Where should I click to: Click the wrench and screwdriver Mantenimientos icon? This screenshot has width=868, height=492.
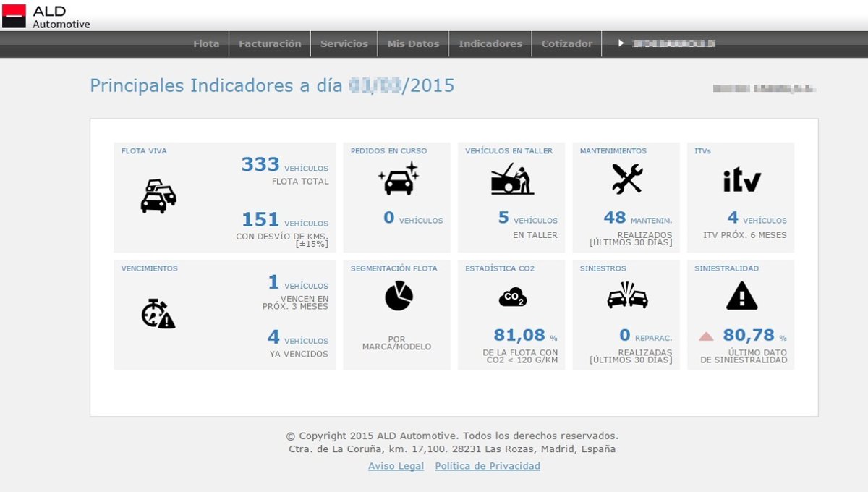(x=626, y=179)
